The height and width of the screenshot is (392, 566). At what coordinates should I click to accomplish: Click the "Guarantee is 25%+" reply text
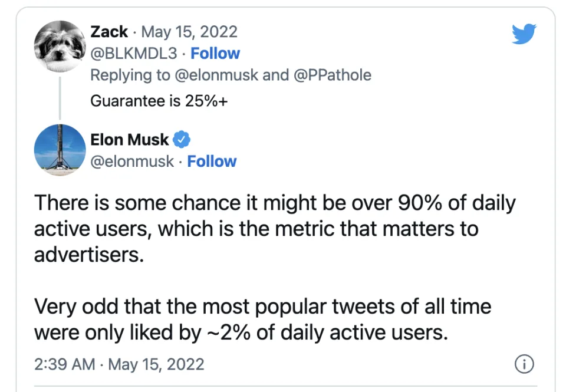[159, 101]
